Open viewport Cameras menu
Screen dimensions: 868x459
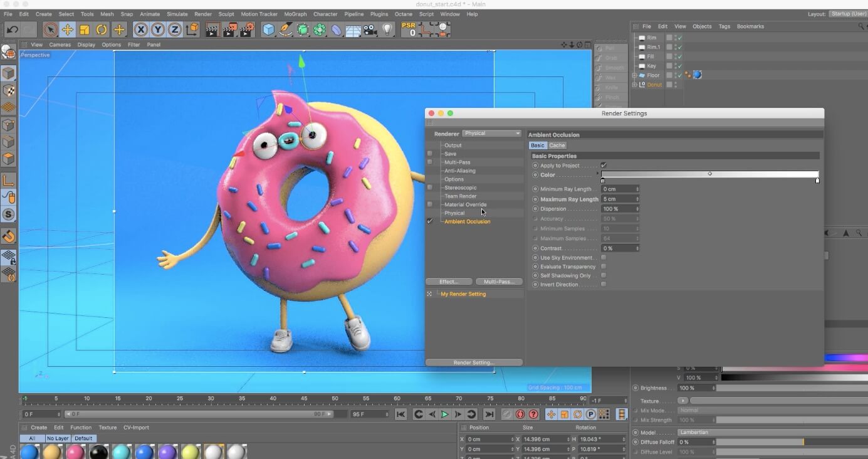coord(60,45)
